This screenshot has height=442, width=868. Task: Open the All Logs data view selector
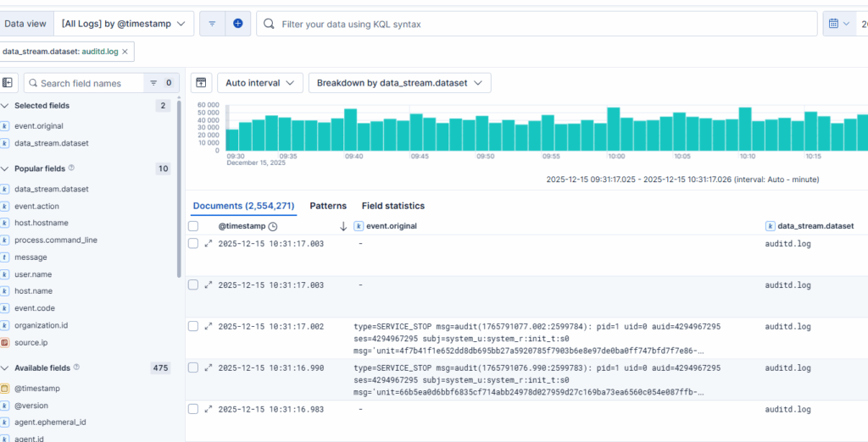[x=123, y=24]
